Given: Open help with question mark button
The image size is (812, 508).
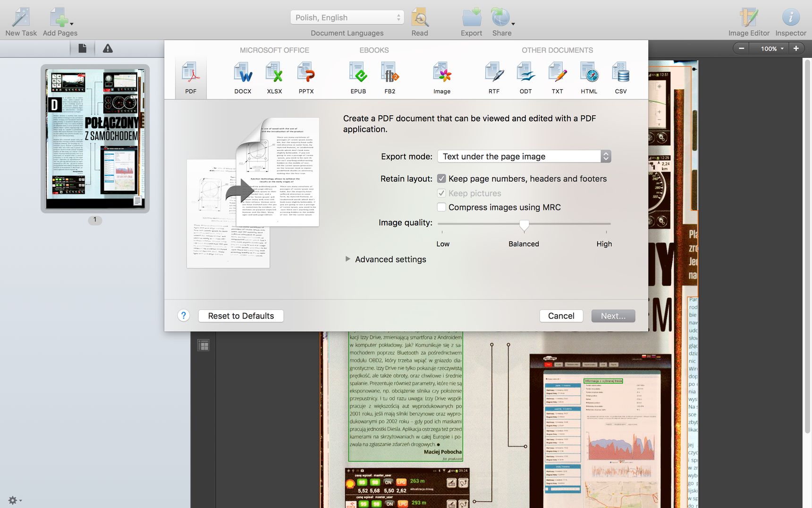Looking at the screenshot, I should tap(184, 316).
